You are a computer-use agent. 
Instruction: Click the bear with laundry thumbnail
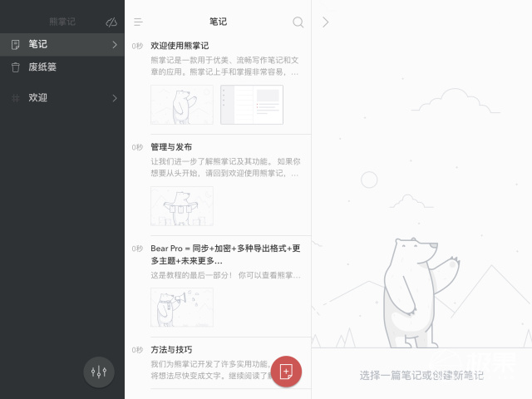(182, 206)
